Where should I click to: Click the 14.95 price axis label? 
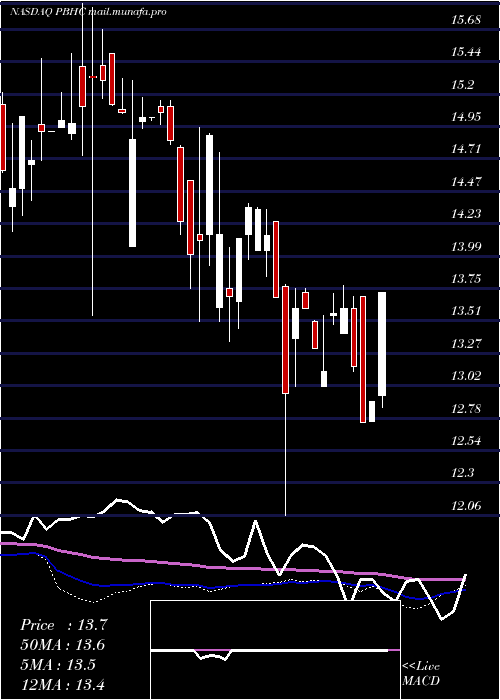pos(467,117)
